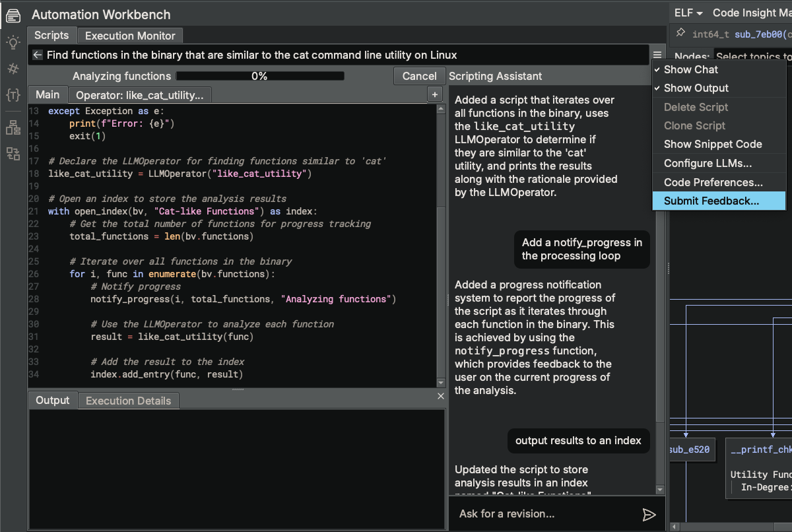This screenshot has width=792, height=532.
Task: Open the ELF format dropdown
Action: tap(687, 12)
